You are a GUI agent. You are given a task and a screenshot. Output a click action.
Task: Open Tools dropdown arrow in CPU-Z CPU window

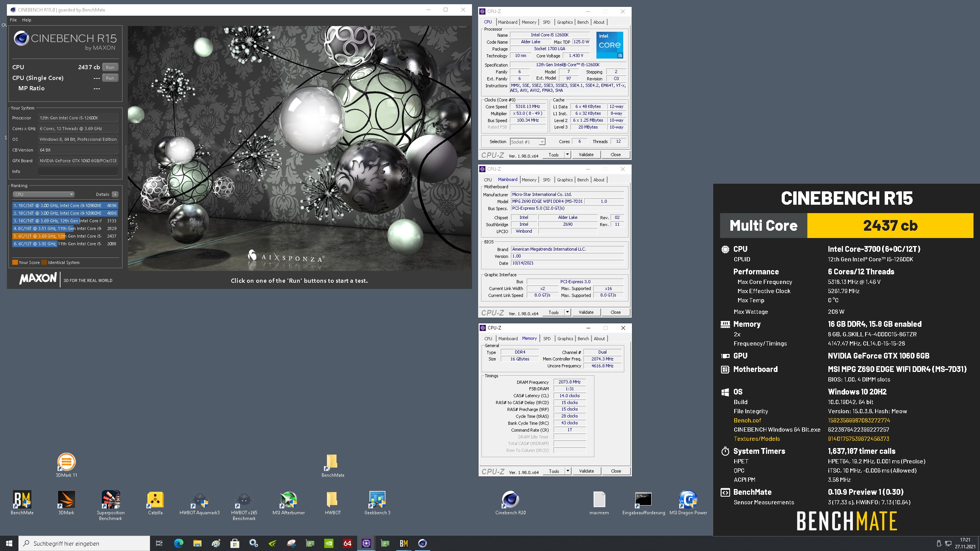tap(567, 155)
